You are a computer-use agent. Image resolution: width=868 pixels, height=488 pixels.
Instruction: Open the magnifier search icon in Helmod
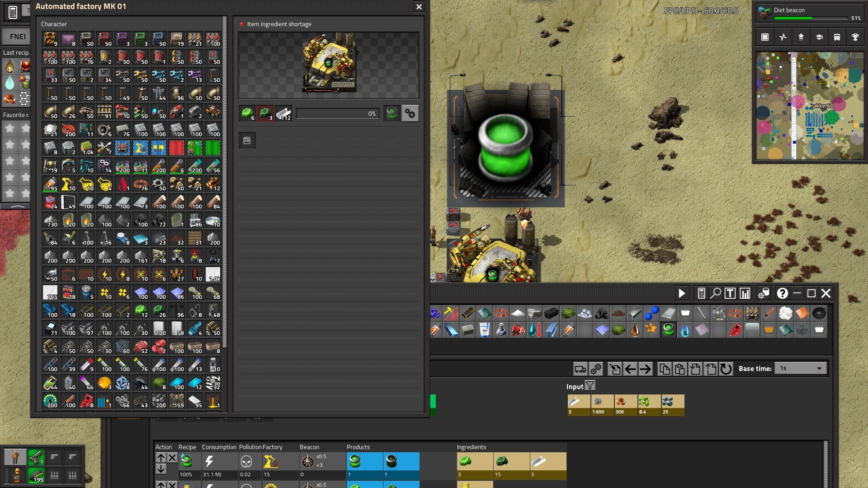pyautogui.click(x=716, y=294)
